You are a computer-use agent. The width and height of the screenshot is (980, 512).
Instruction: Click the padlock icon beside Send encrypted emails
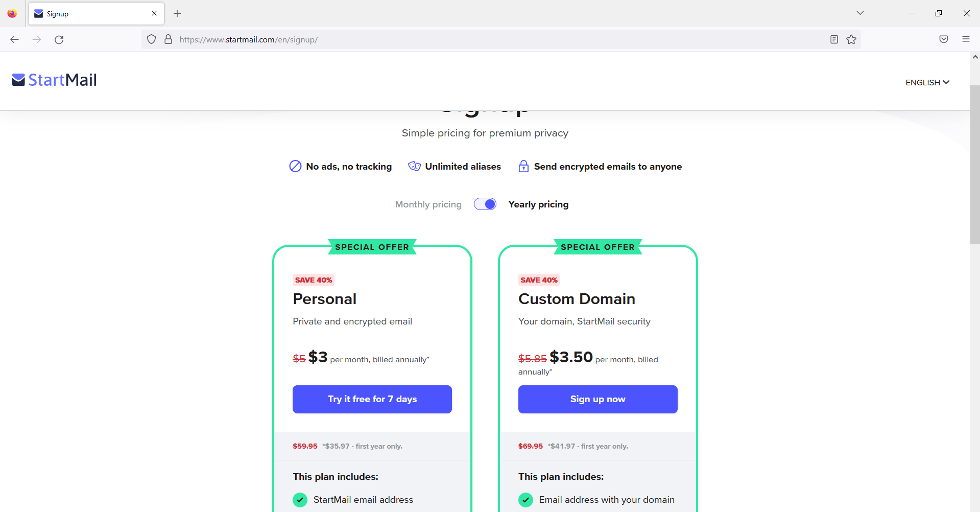(x=523, y=166)
